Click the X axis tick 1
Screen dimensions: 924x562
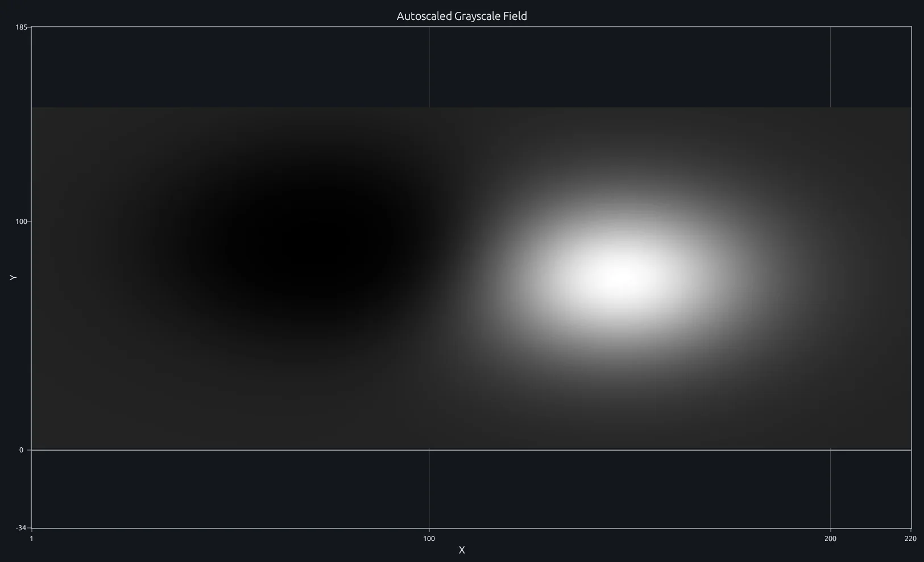tap(31, 539)
